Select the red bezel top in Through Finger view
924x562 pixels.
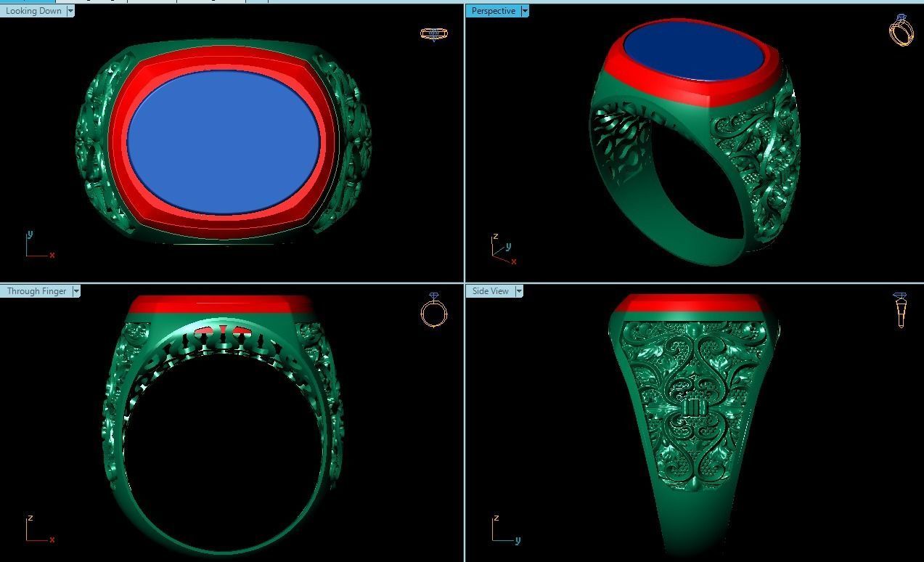point(220,305)
